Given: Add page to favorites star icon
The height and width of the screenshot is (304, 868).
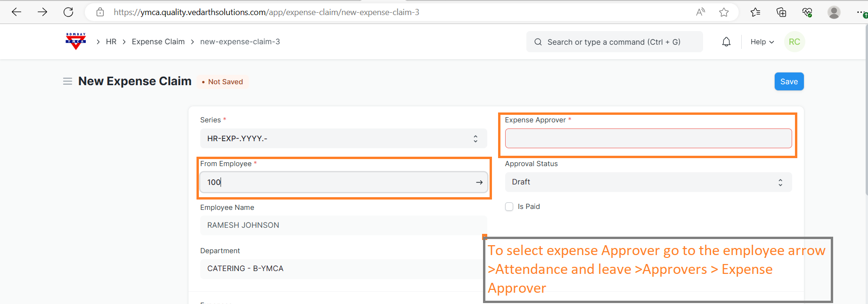Looking at the screenshot, I should [x=724, y=12].
